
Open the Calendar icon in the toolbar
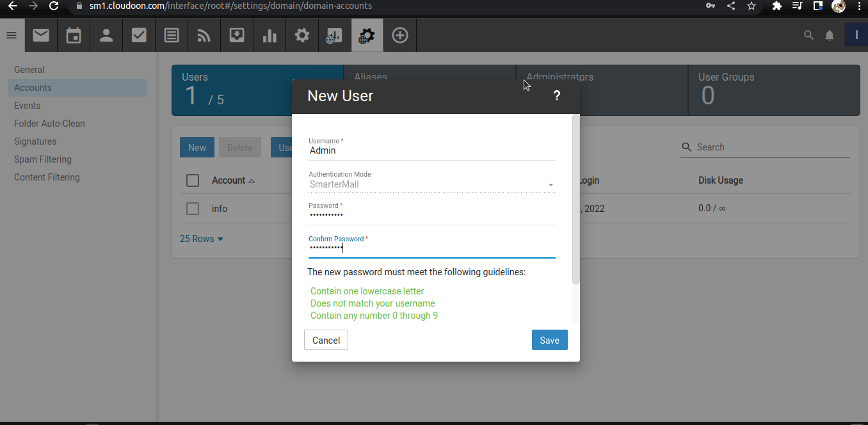pos(73,35)
